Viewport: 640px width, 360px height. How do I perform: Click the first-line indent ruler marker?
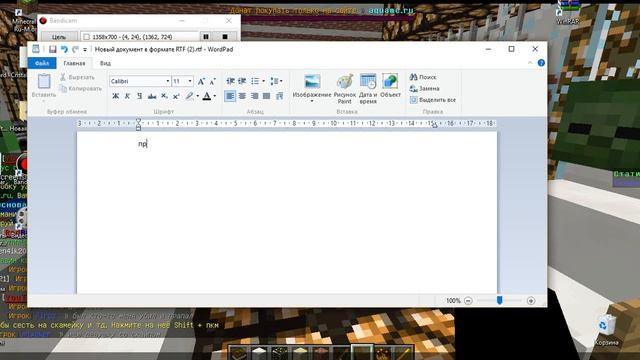pos(138,121)
